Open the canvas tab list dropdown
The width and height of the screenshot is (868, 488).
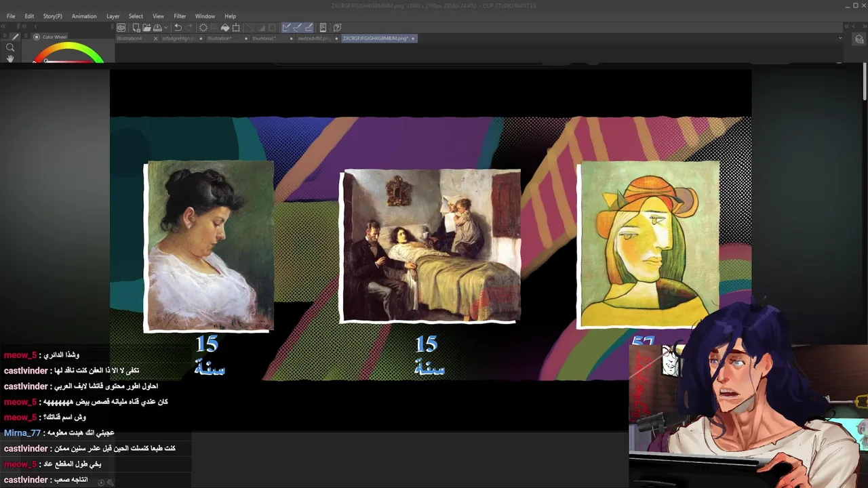tap(840, 38)
